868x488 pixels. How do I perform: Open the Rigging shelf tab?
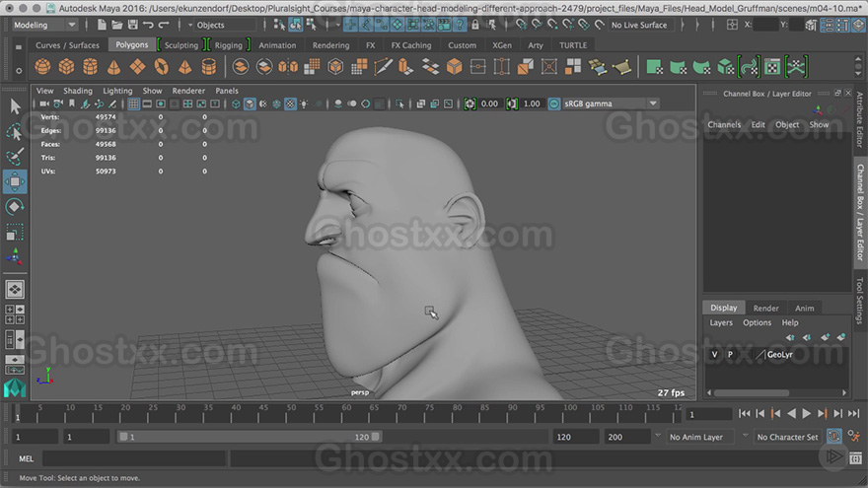click(229, 45)
